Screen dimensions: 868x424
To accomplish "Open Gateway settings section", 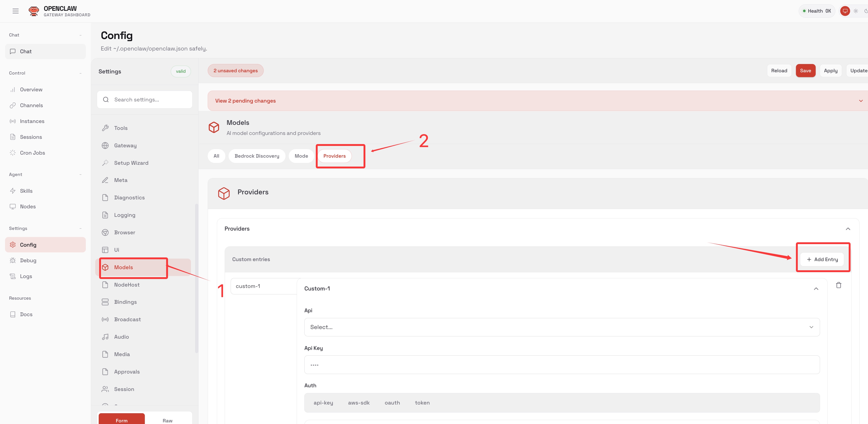I will coord(125,145).
